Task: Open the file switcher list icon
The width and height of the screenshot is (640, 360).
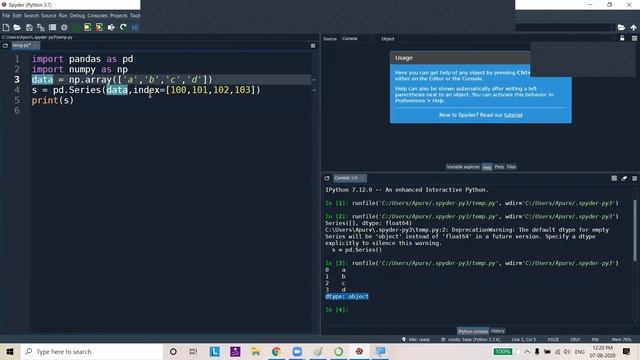Action: [52, 27]
